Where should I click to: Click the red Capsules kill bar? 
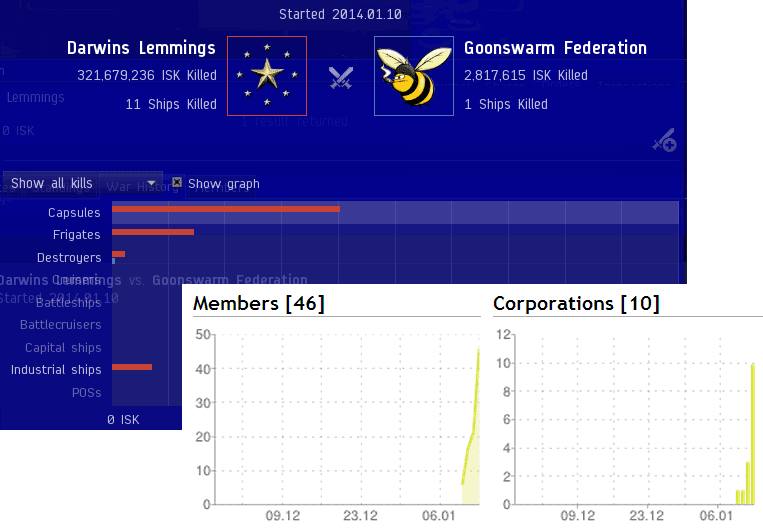coord(226,209)
